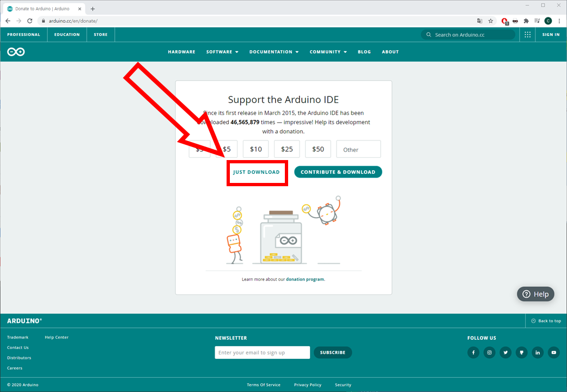Open Arduino Instagram page icon
567x392 pixels.
(489, 353)
